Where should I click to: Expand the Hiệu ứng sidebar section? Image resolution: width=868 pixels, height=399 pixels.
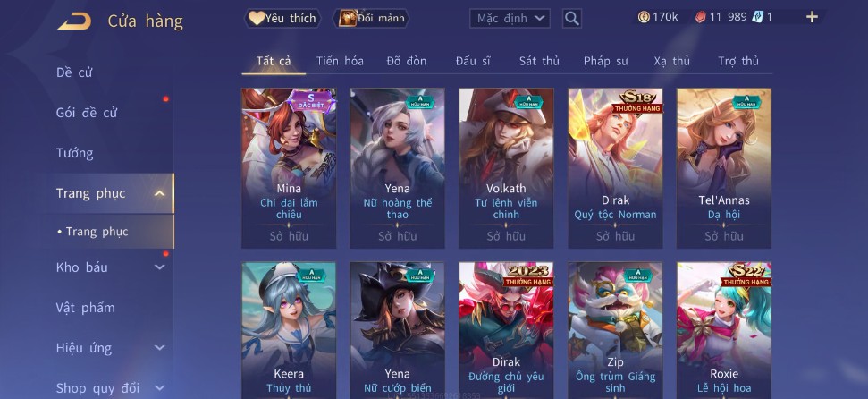coord(159,348)
